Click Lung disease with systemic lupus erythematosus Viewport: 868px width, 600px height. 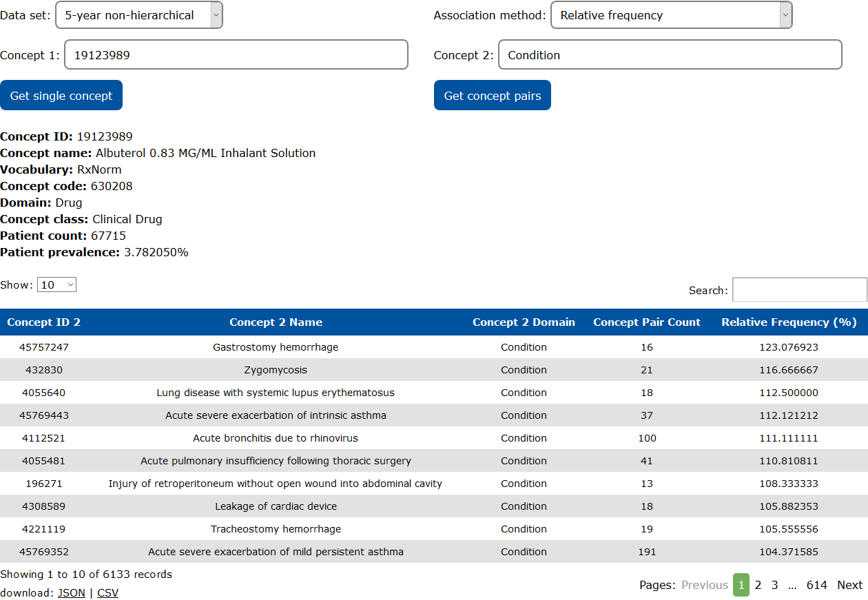(276, 393)
